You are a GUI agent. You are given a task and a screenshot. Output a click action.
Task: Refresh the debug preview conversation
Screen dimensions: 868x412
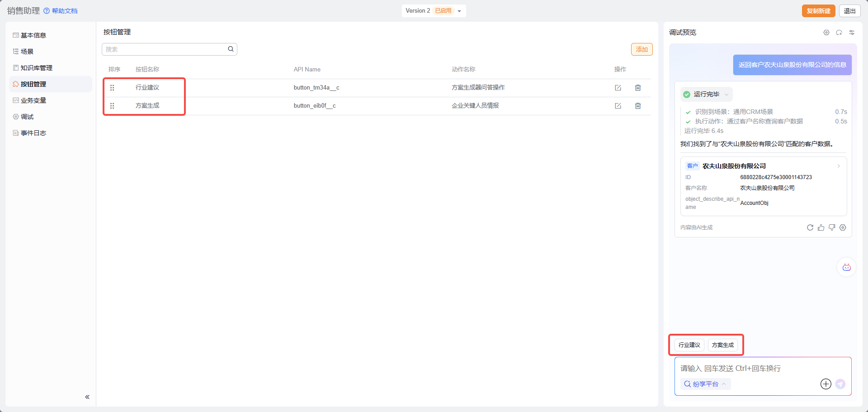(x=839, y=33)
